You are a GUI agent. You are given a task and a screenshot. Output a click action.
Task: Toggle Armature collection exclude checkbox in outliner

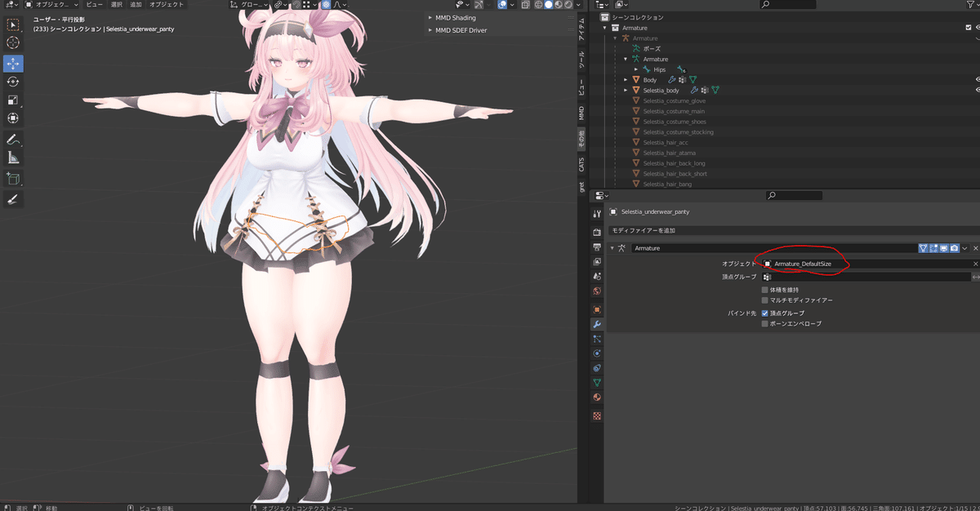pos(969,28)
